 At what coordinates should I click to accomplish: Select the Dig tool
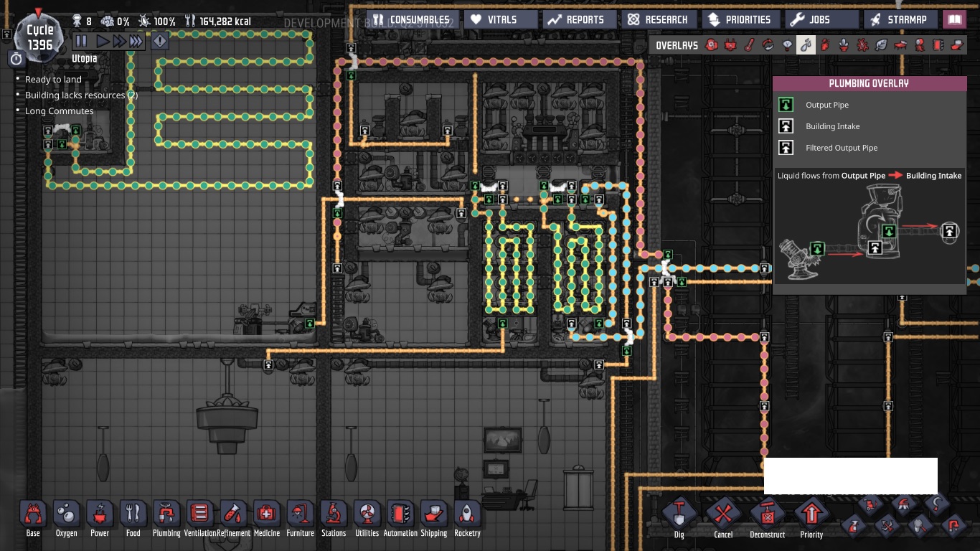[x=679, y=518]
